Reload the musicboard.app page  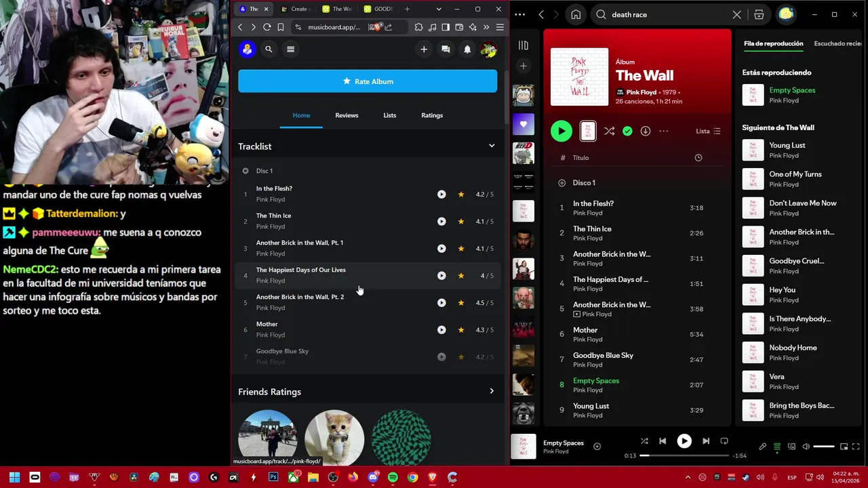pyautogui.click(x=267, y=27)
